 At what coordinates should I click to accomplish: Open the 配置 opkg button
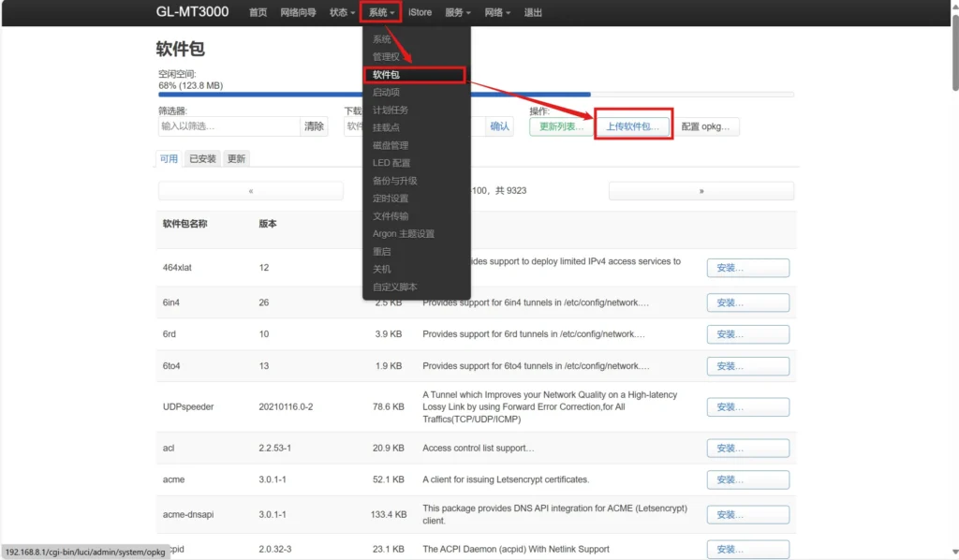705,126
